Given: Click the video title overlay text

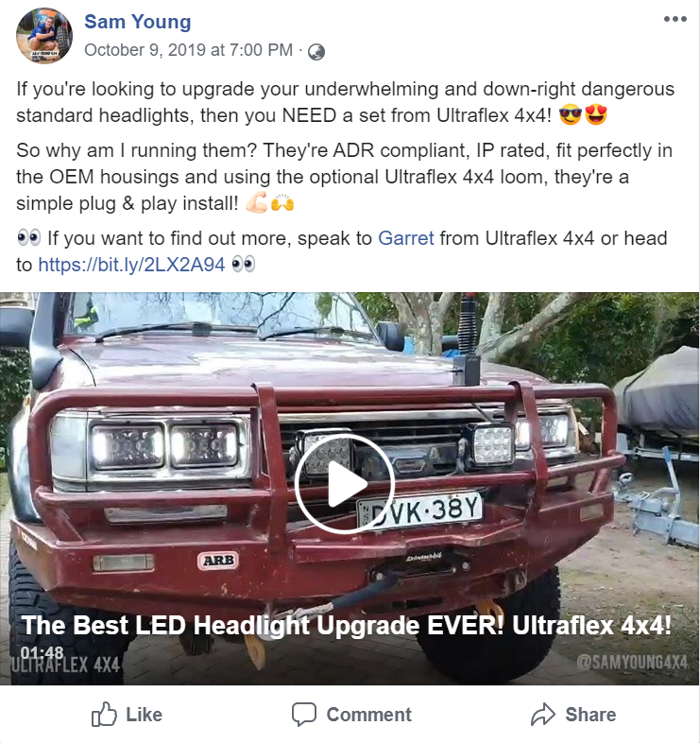Looking at the screenshot, I should 346,625.
